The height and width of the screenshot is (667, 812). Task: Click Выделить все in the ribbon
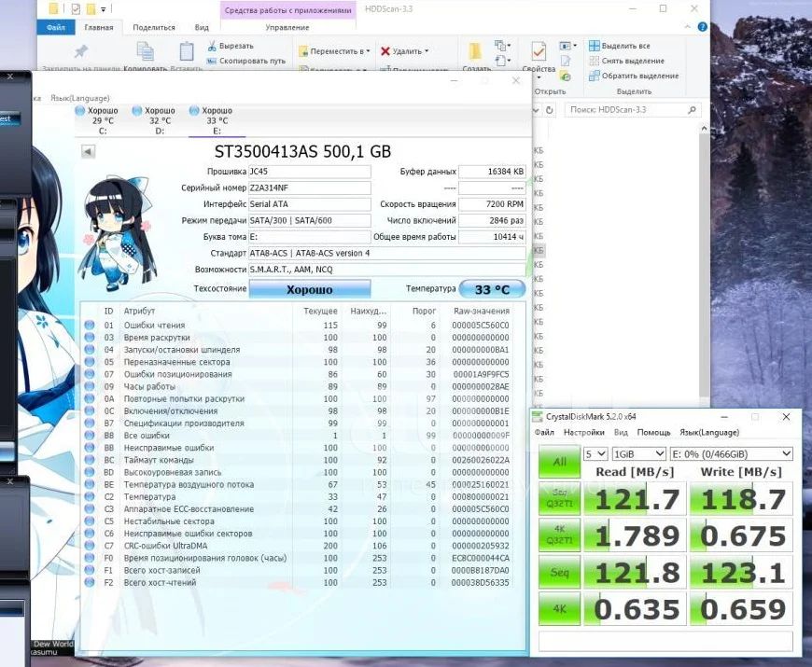(x=620, y=46)
